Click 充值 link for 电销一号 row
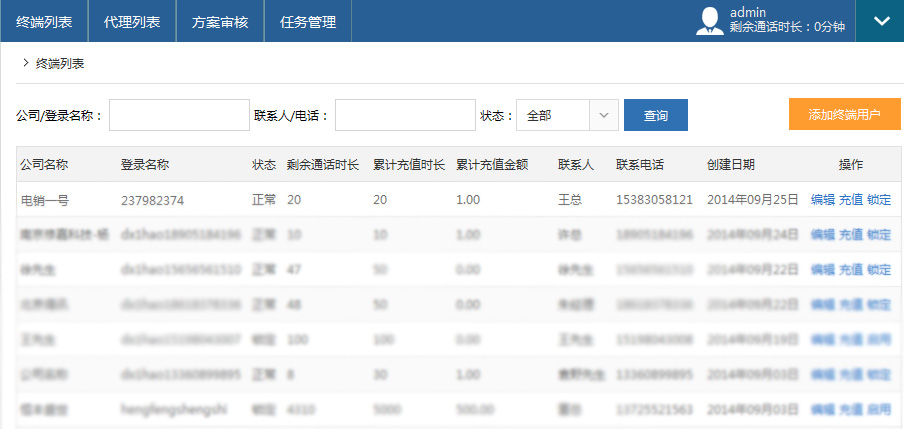Image resolution: width=904 pixels, height=429 pixels. (x=850, y=200)
